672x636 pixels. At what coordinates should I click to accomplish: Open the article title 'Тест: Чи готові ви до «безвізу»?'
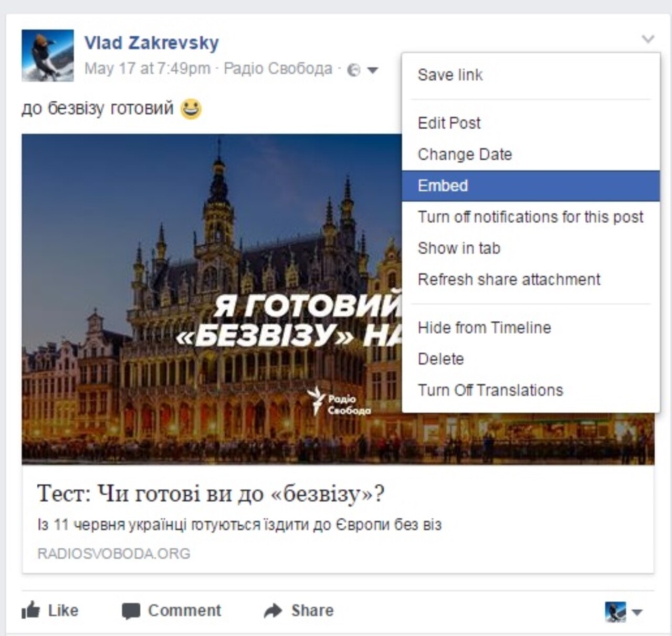click(x=211, y=494)
